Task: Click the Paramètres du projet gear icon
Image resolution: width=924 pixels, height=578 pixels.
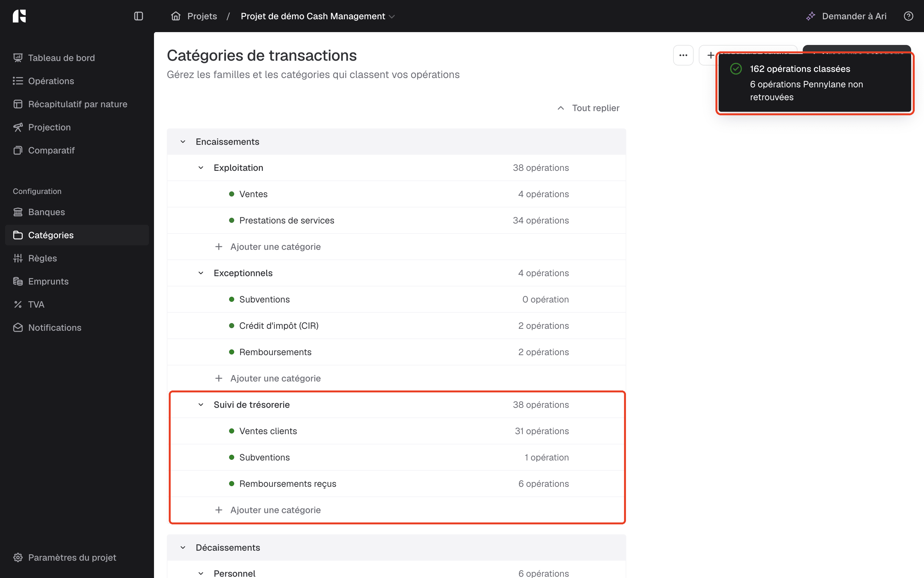Action: (18, 557)
